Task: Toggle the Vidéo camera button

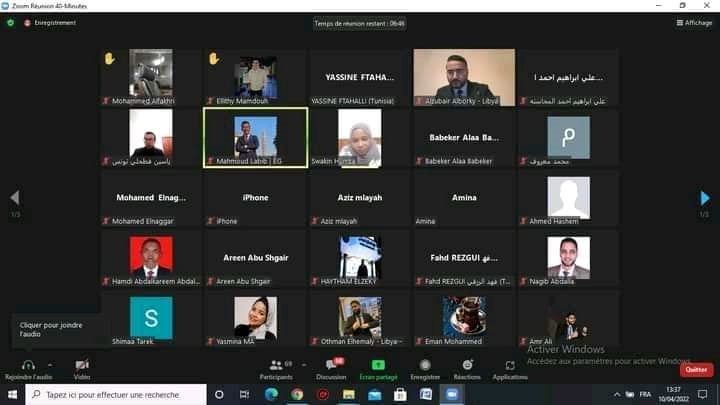Action: pyautogui.click(x=82, y=365)
